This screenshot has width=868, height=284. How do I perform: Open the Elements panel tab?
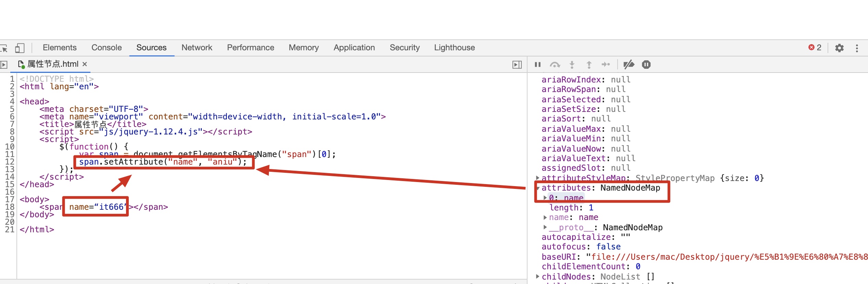click(x=60, y=48)
